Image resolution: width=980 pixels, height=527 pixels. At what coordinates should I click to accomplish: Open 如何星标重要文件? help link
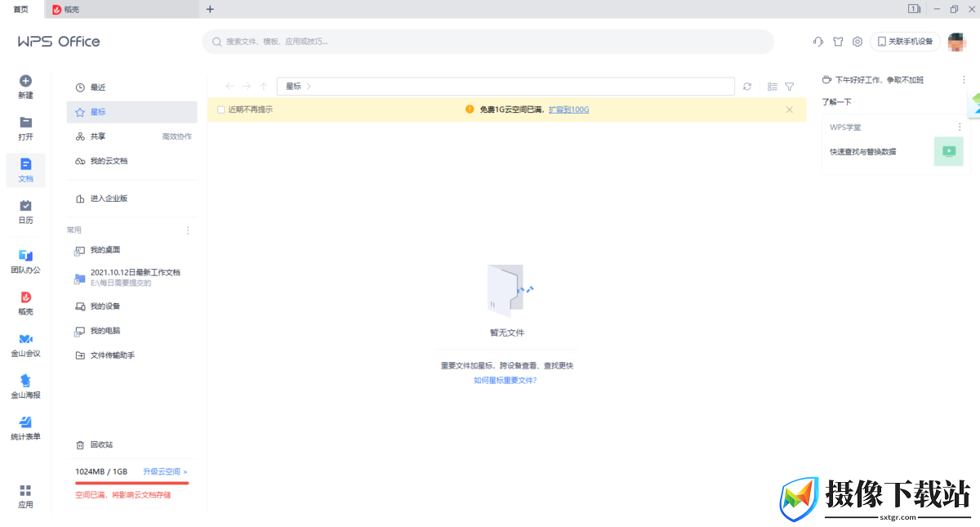pyautogui.click(x=506, y=381)
